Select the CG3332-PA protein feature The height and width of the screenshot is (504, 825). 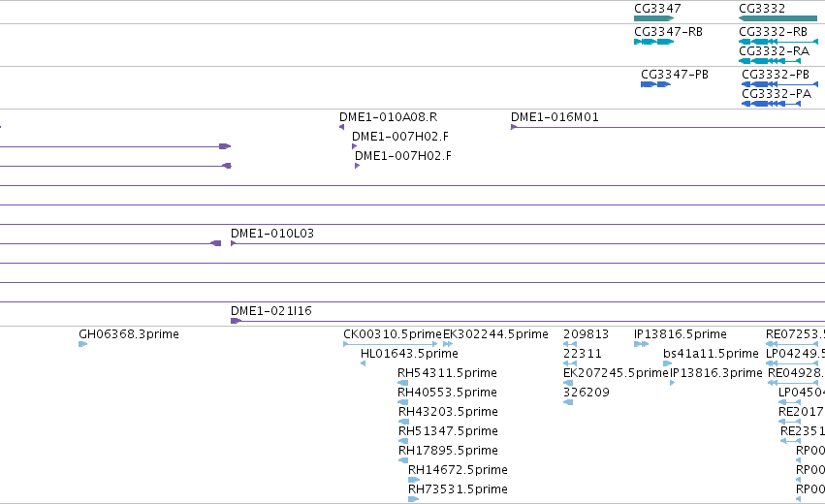(772, 104)
